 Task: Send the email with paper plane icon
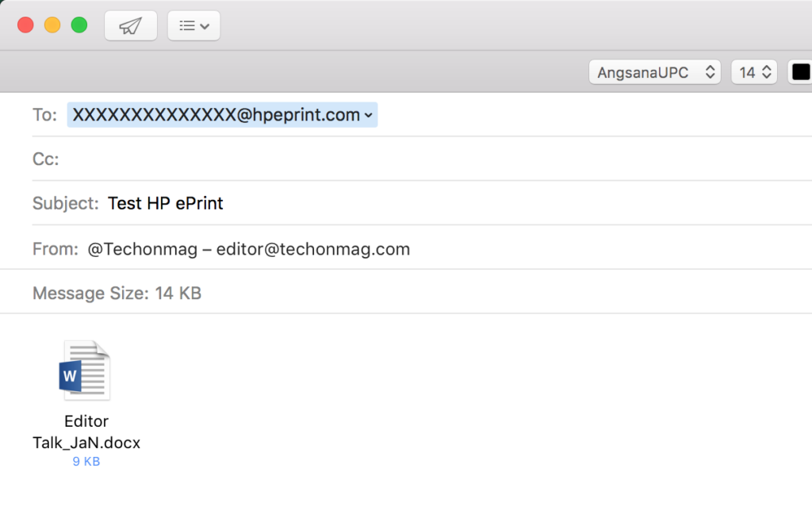coord(130,25)
